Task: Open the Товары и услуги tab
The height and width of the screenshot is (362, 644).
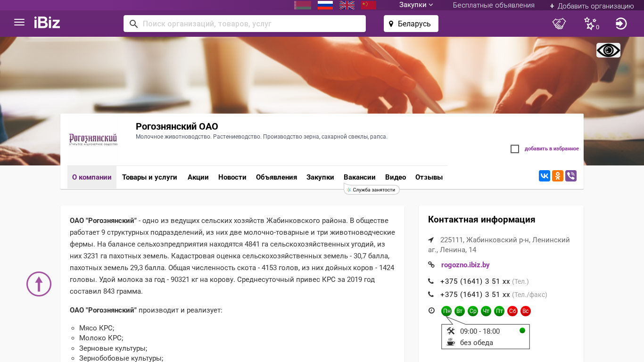Action: point(149,177)
